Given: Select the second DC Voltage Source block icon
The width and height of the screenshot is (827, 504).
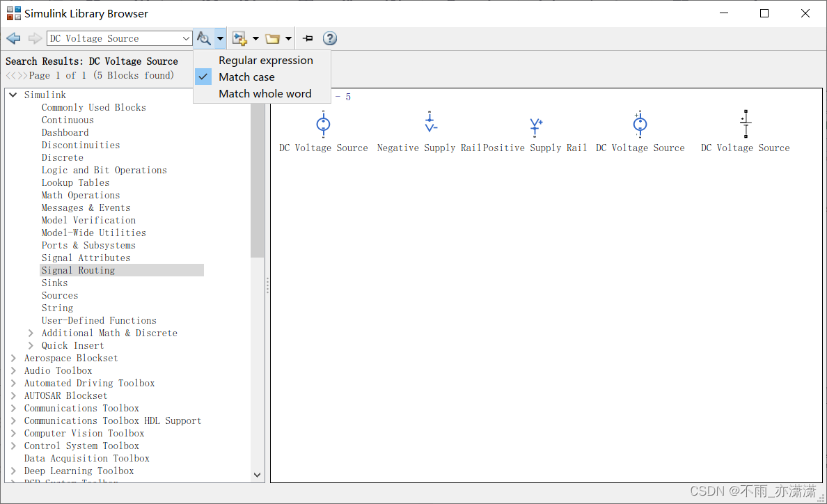Looking at the screenshot, I should 640,125.
